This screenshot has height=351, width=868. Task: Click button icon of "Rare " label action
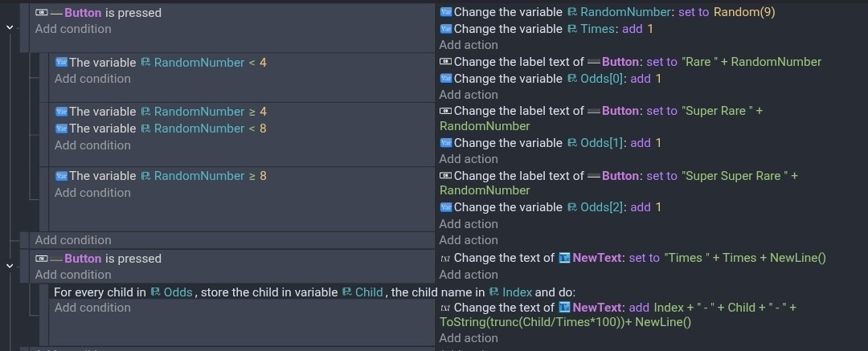(x=445, y=62)
